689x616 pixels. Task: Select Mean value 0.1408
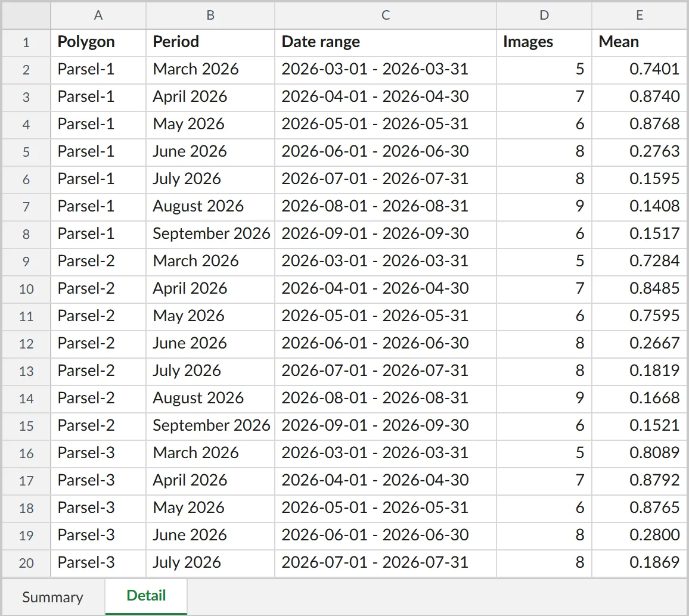640,207
